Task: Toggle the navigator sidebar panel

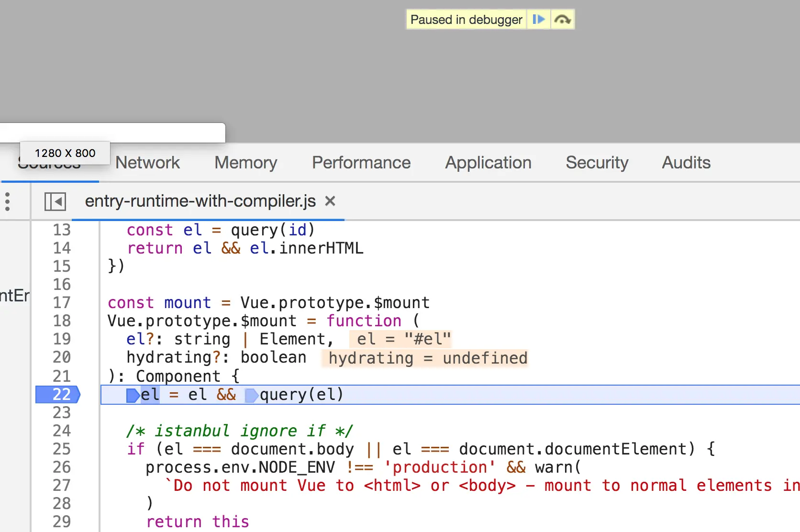Action: pos(55,201)
